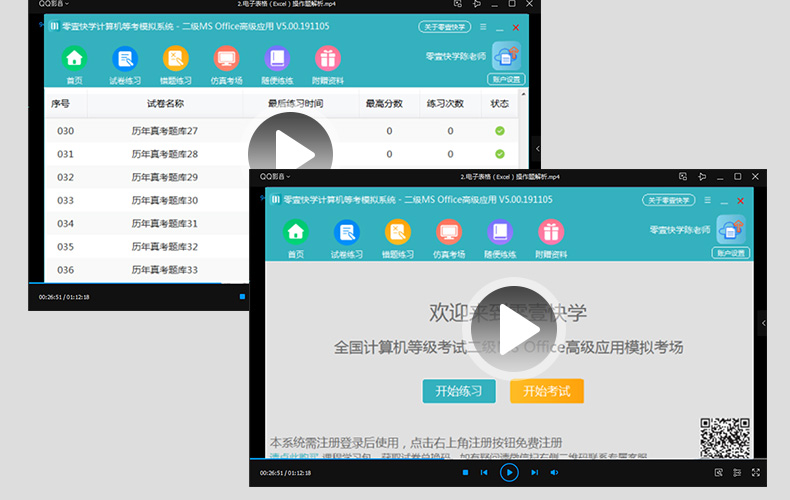Click 错题练习 icon in back window

[176, 58]
